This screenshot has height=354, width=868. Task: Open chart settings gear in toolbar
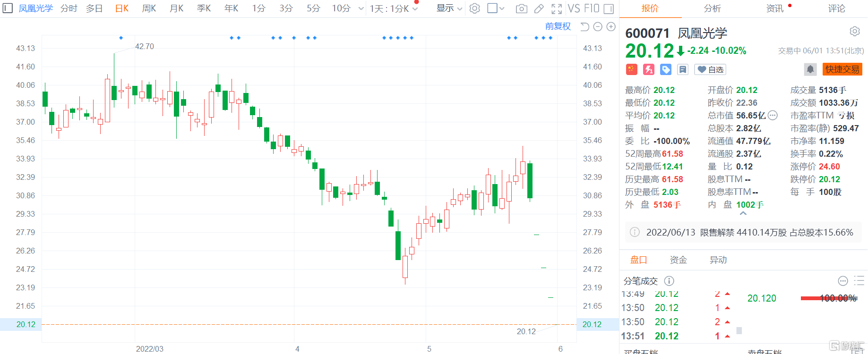pyautogui.click(x=475, y=8)
